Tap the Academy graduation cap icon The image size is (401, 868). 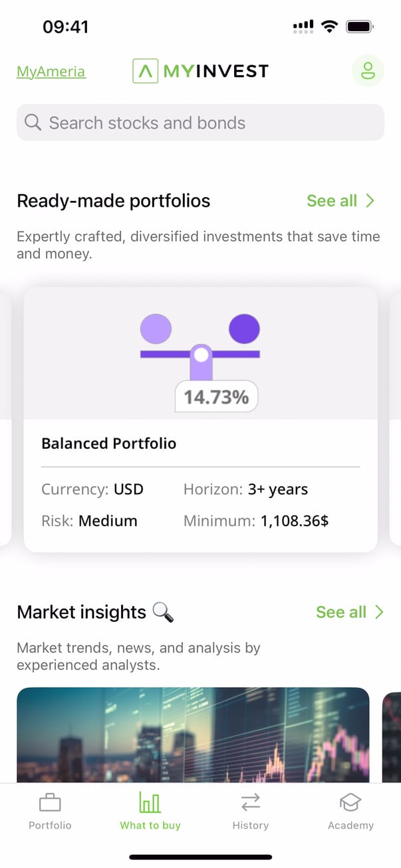[350, 803]
